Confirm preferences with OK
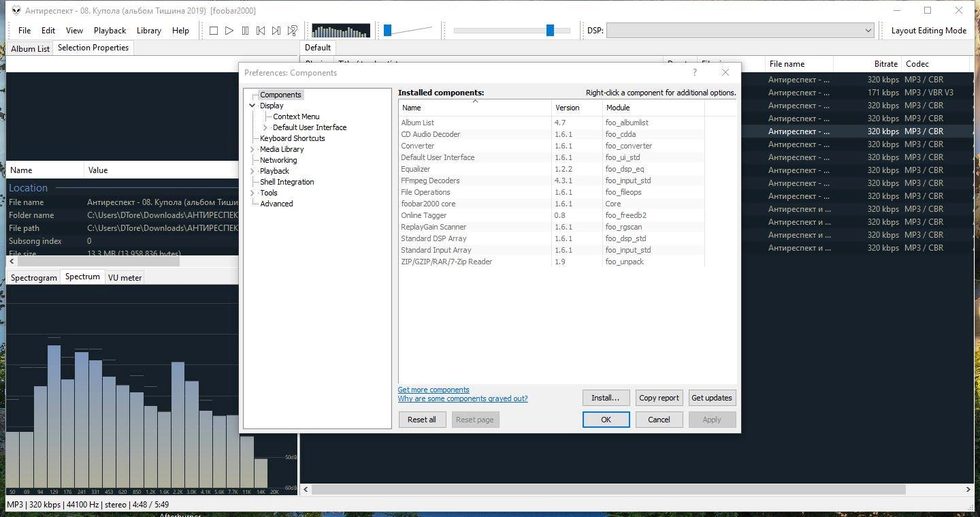The image size is (980, 517). coord(606,420)
